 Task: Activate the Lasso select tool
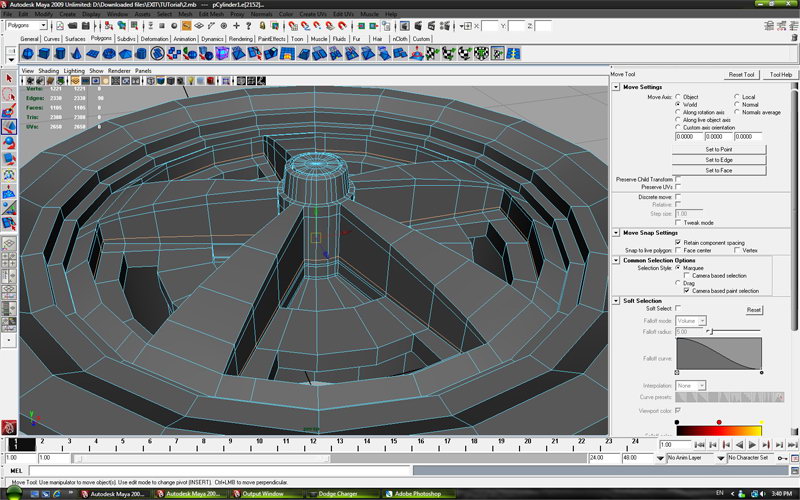(x=9, y=95)
